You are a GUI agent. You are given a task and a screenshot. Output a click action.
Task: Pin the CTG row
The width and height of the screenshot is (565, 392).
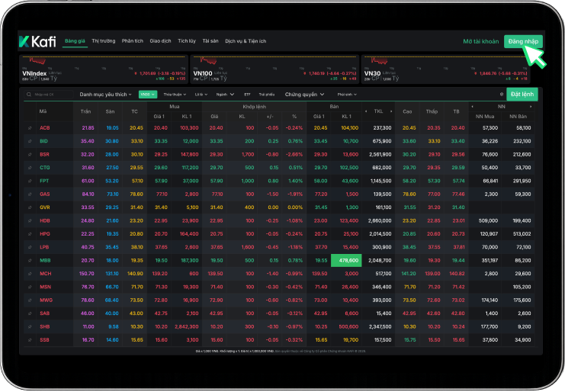point(30,168)
